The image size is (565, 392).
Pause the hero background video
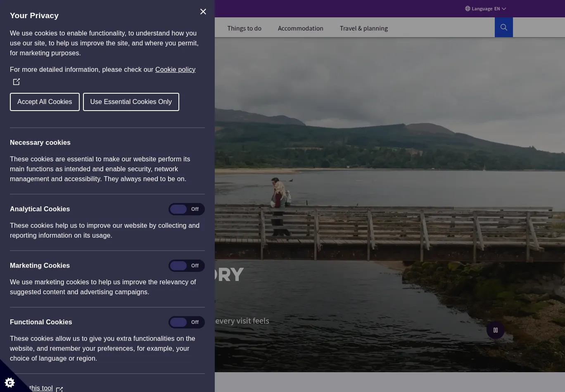pyautogui.click(x=495, y=330)
